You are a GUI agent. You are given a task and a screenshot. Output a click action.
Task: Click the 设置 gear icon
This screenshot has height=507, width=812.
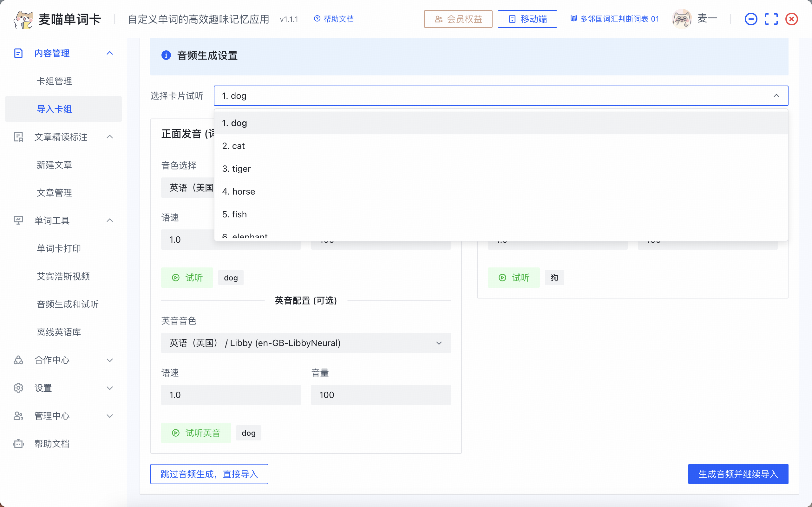click(x=18, y=388)
